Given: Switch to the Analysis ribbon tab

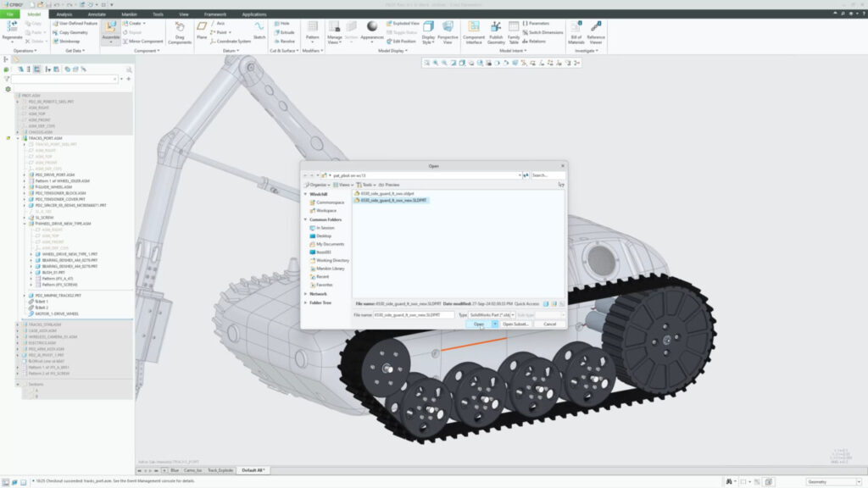Looking at the screenshot, I should tap(64, 14).
